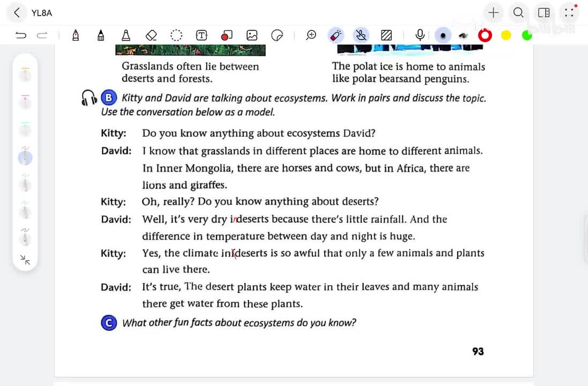This screenshot has width=588, height=386.
Task: Select the black squiggle pen preset
Action: click(x=25, y=237)
